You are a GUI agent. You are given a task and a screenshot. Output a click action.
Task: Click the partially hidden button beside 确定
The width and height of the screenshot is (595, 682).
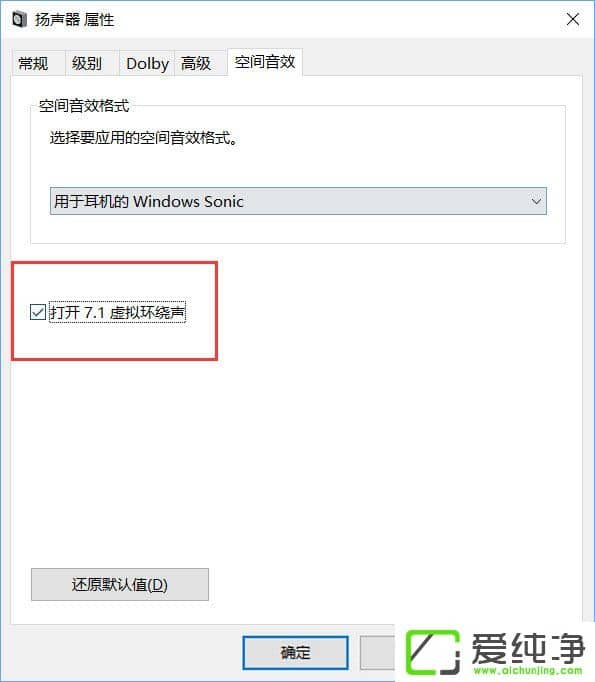(377, 652)
